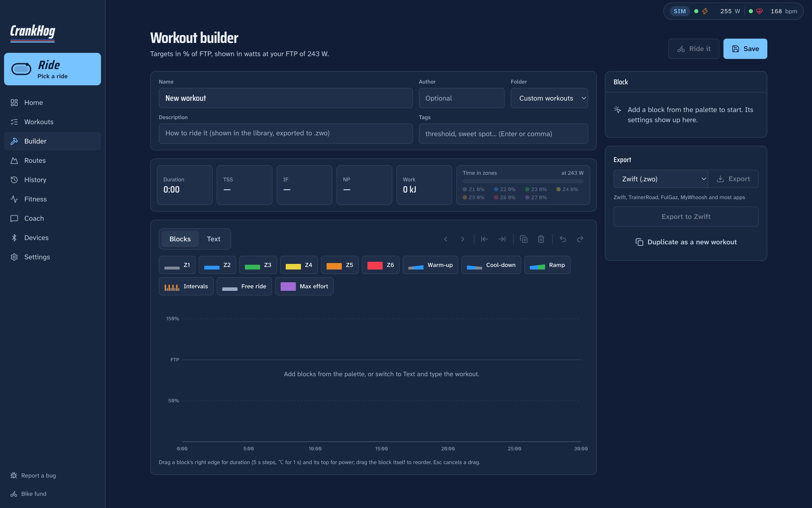Add a Z1 block from the palette

tap(177, 265)
